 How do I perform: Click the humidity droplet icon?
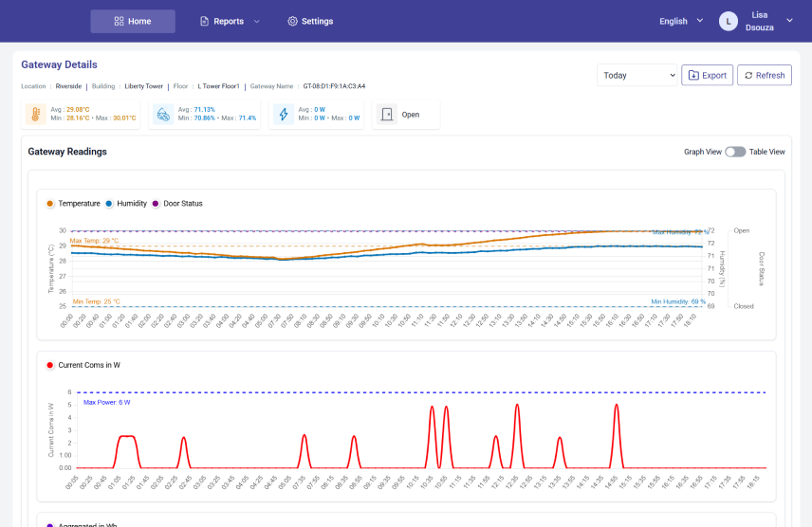pyautogui.click(x=163, y=115)
